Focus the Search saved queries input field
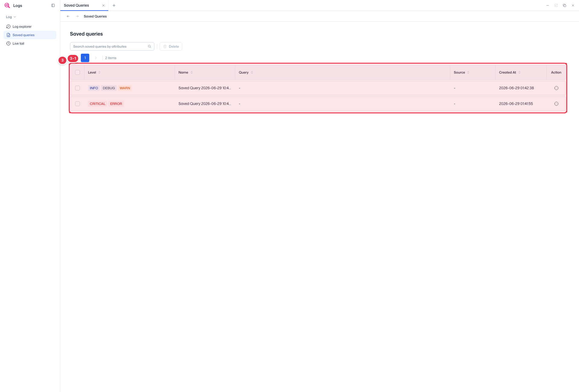 pos(112,46)
